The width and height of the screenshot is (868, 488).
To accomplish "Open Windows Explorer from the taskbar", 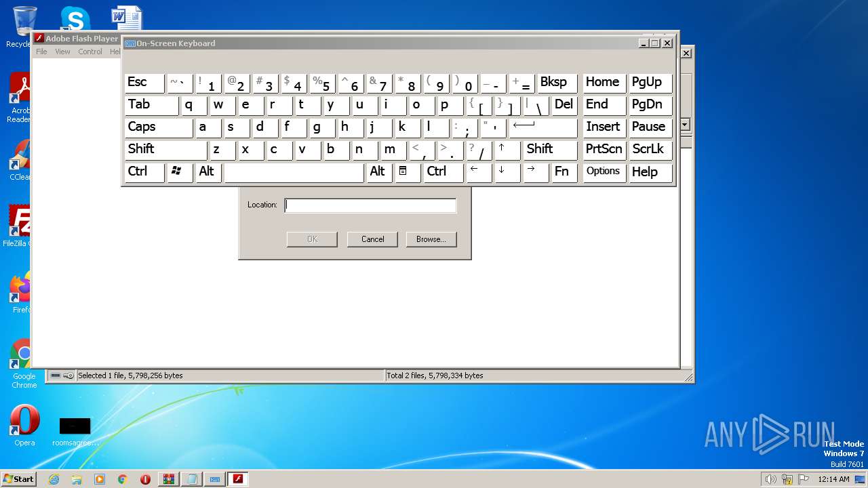I will pyautogui.click(x=77, y=479).
